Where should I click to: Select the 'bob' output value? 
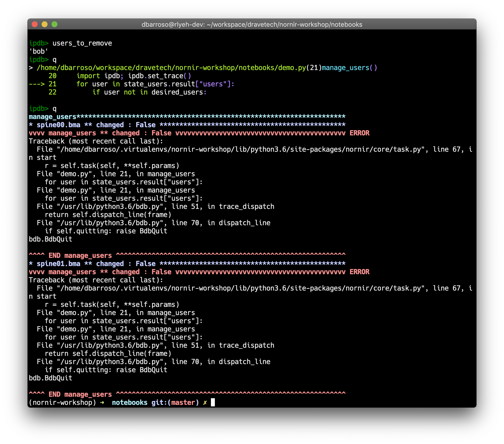pos(39,51)
